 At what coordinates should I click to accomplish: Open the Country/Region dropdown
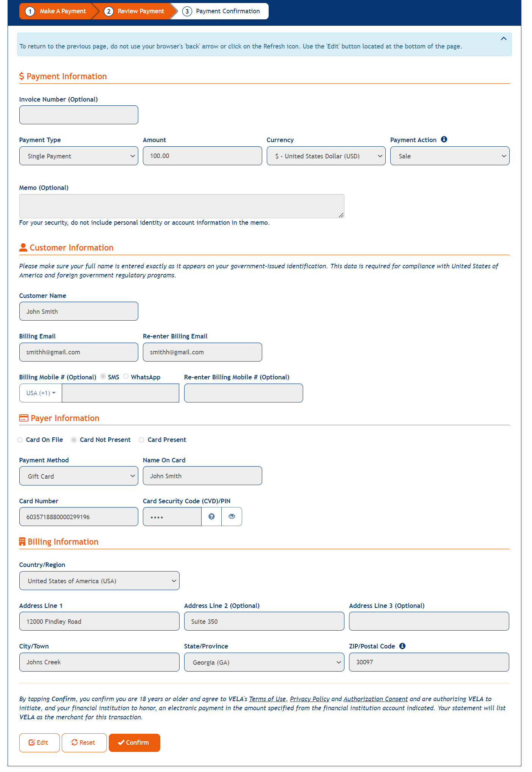point(99,581)
